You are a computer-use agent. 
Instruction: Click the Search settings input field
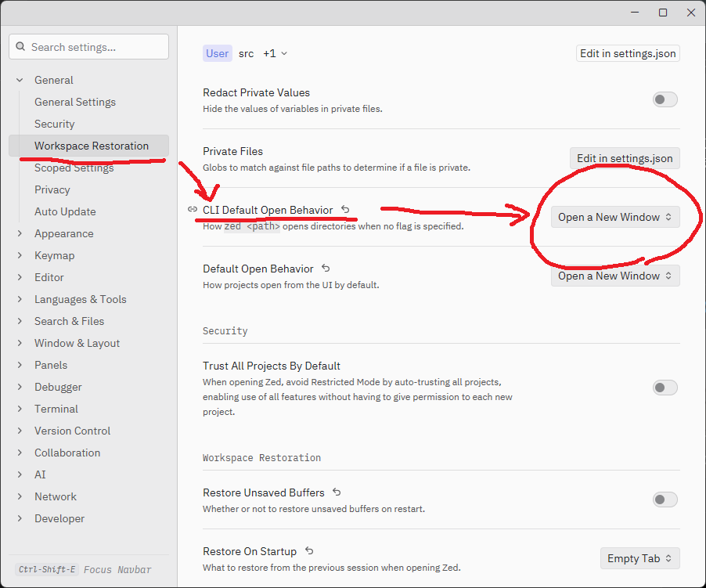point(88,46)
